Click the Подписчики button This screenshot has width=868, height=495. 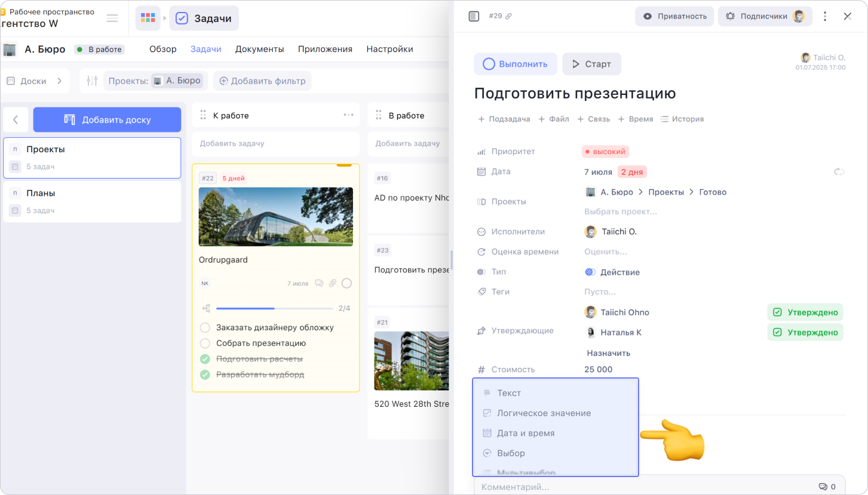[x=765, y=16]
